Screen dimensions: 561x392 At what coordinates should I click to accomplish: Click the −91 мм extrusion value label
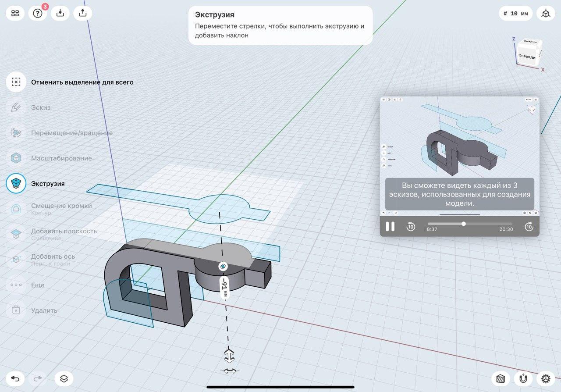point(224,289)
